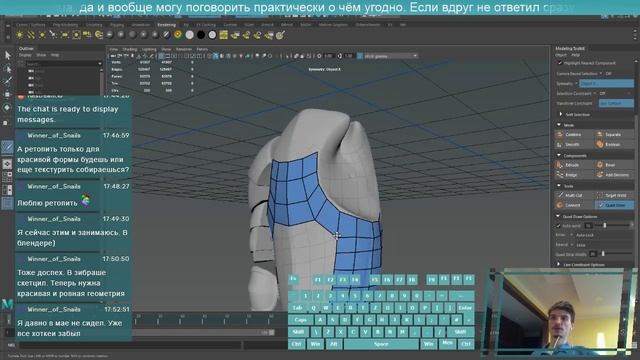640x360 pixels.
Task: Click the Separate mesh icon
Action: pyautogui.click(x=600, y=135)
